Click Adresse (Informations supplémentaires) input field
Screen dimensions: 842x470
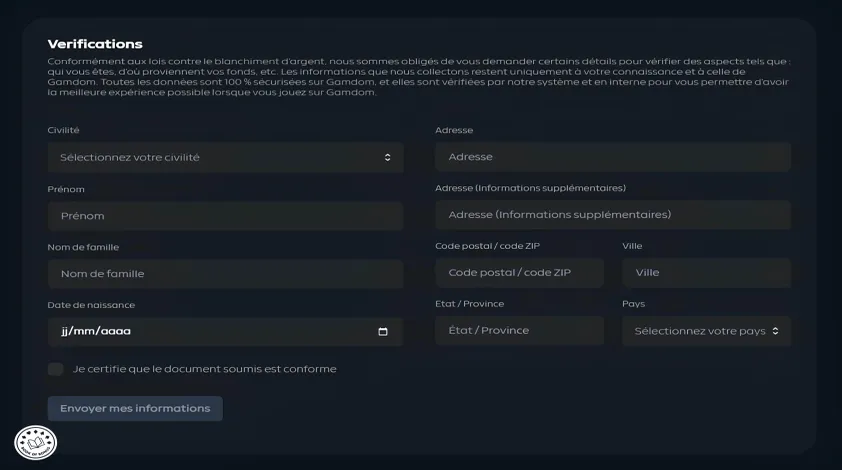[x=613, y=215]
